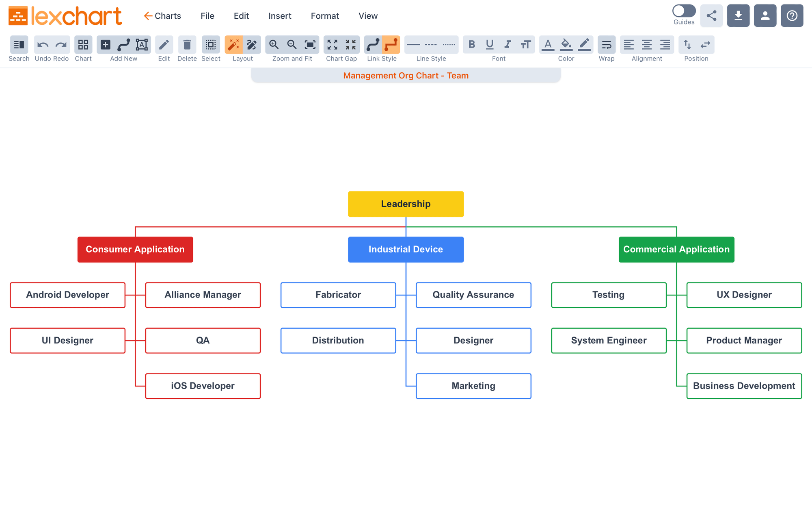This screenshot has width=812, height=508.
Task: Open the File menu
Action: click(x=207, y=16)
